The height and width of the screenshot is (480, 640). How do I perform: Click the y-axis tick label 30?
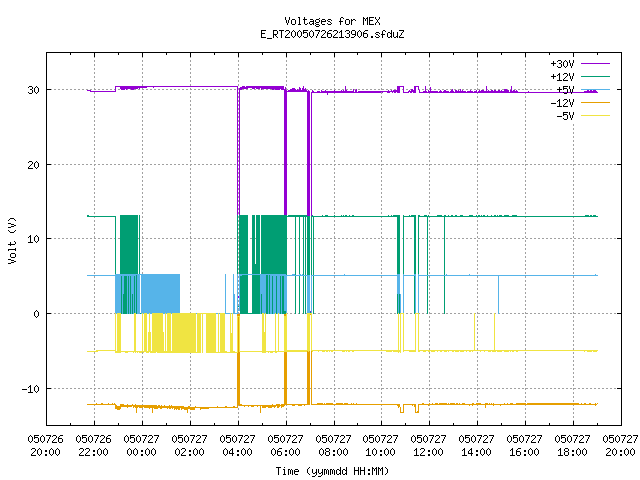[x=33, y=90]
